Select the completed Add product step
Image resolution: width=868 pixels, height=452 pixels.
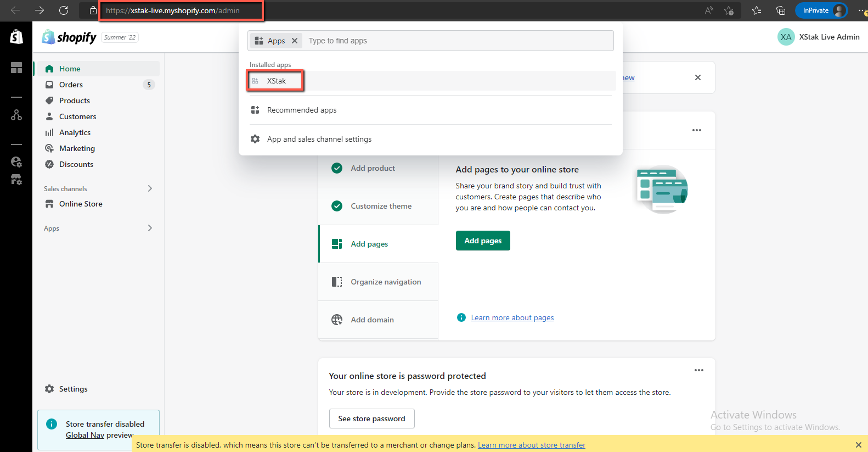[373, 168]
